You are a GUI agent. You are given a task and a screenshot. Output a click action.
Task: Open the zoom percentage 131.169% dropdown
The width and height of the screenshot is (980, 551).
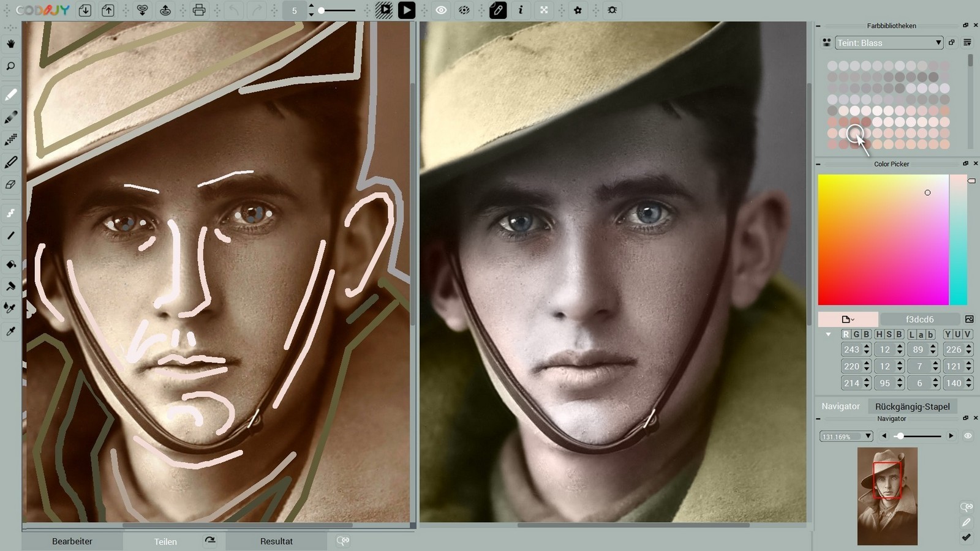point(846,437)
